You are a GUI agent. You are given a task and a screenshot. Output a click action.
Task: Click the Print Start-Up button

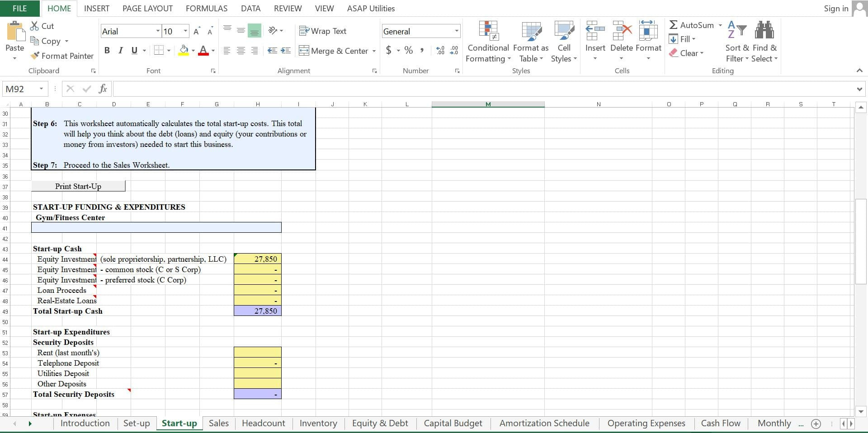click(78, 186)
